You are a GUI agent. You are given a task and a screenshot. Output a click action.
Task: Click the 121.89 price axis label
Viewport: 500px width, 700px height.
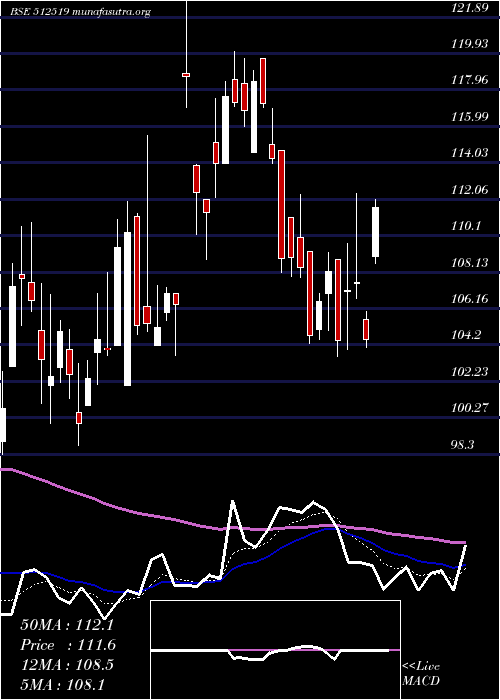(x=470, y=8)
